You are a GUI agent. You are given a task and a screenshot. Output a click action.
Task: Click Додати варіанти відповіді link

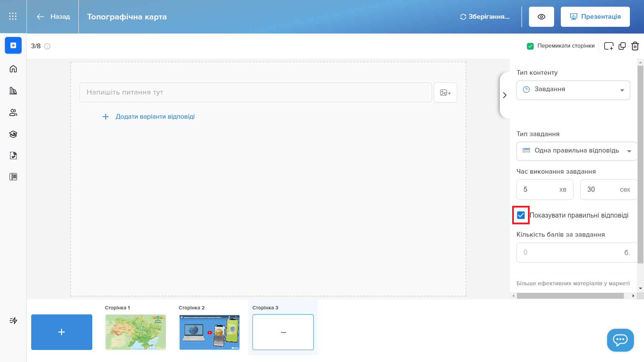[x=155, y=117]
